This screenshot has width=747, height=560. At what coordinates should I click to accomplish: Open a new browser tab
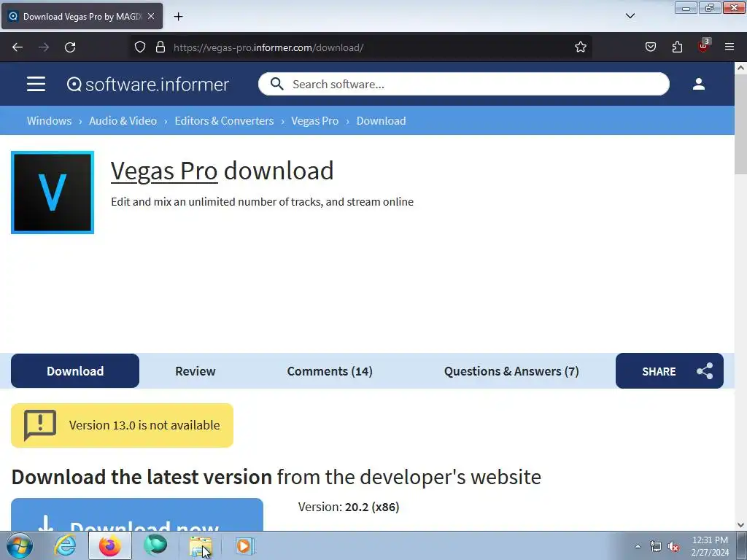pos(178,17)
